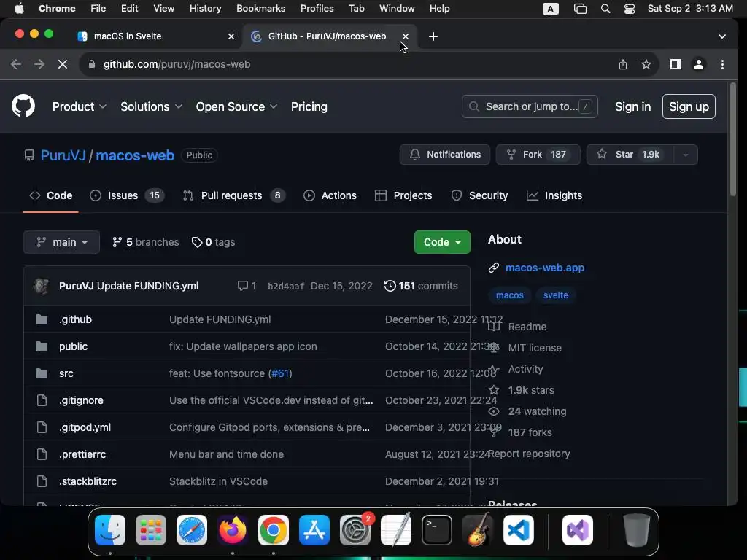The image size is (747, 560).
Task: Open the MIT license link
Action: (535, 348)
